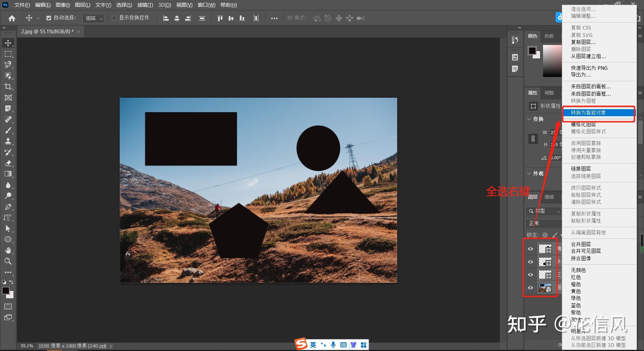Align top edges of layers
The height and width of the screenshot is (351, 644).
[x=220, y=18]
